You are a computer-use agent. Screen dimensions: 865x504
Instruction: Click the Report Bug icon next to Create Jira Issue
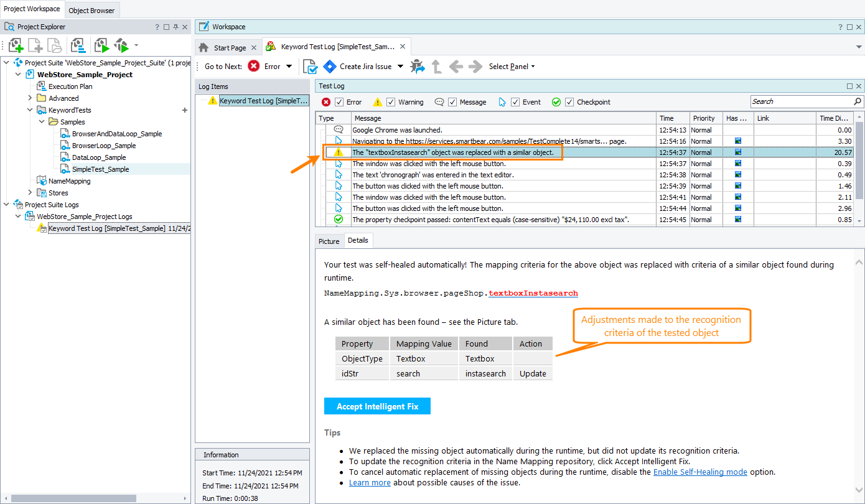pyautogui.click(x=416, y=66)
